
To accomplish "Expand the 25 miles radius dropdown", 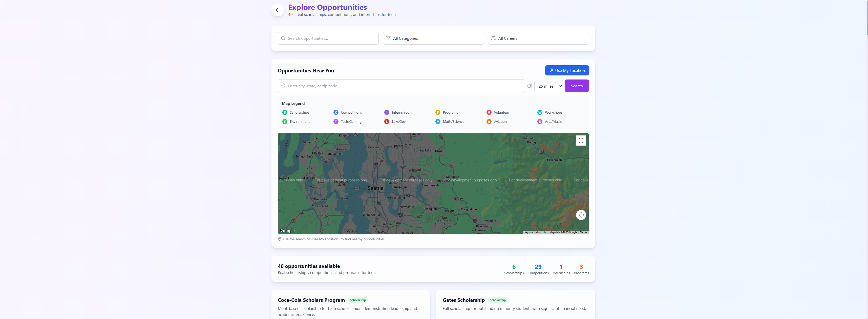I will point(548,86).
